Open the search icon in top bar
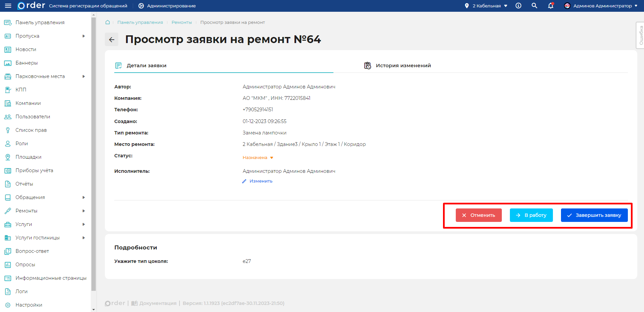The image size is (644, 312). (x=534, y=6)
